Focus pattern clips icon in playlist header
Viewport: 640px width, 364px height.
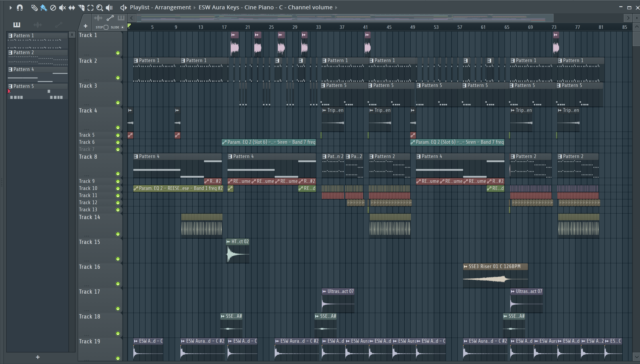click(x=121, y=18)
